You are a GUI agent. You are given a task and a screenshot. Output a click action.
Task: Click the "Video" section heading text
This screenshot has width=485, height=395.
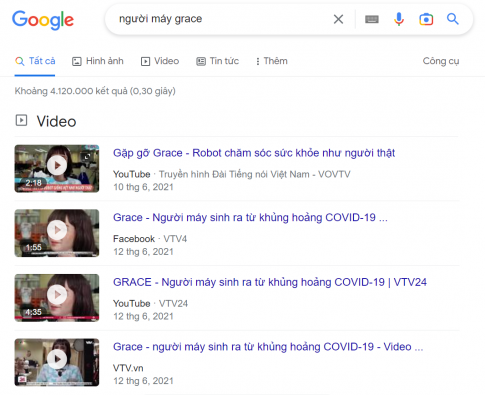click(x=56, y=121)
